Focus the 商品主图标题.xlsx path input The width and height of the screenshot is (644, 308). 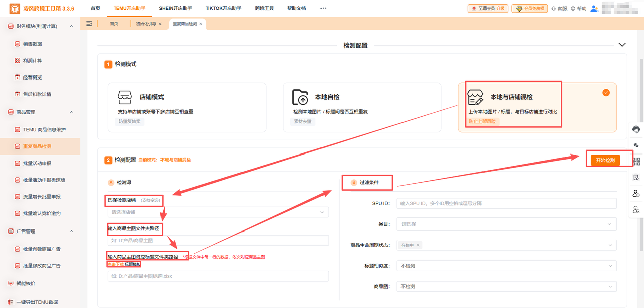pos(217,276)
